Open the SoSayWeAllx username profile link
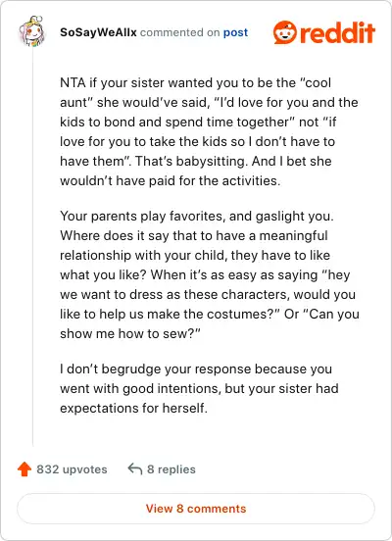The width and height of the screenshot is (392, 541). tap(98, 32)
